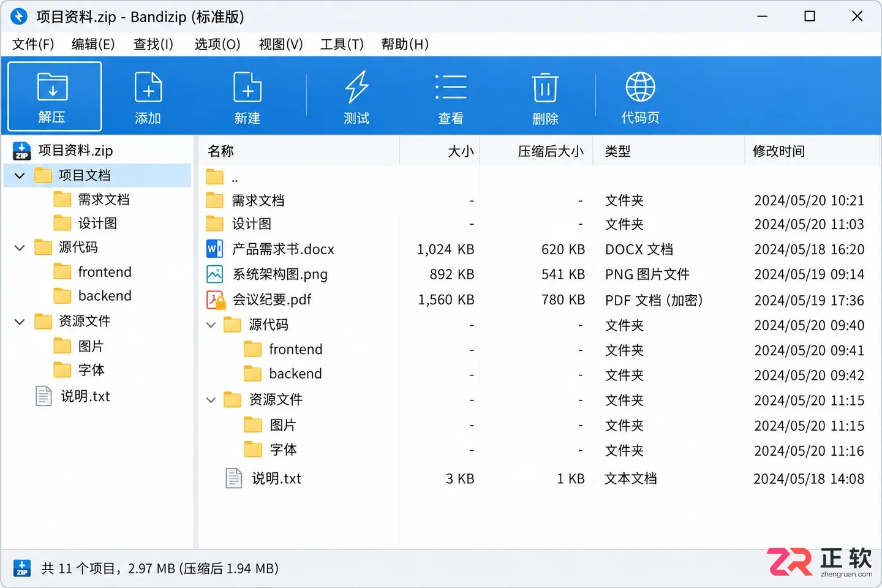The width and height of the screenshot is (882, 588).
Task: Select 字体 in the left tree
Action: coord(91,370)
